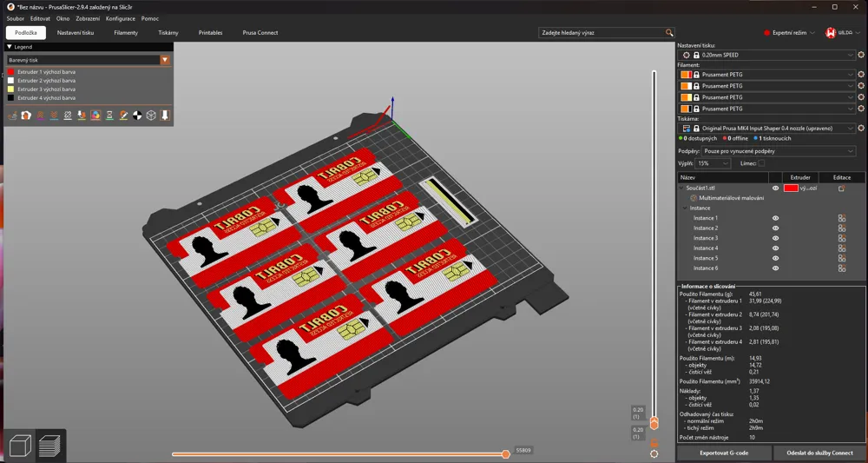Open the Soubor menu
868x463 pixels.
16,19
